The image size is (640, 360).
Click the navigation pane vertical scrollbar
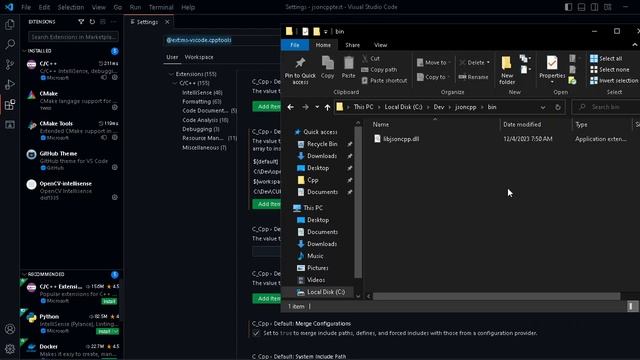click(x=358, y=202)
